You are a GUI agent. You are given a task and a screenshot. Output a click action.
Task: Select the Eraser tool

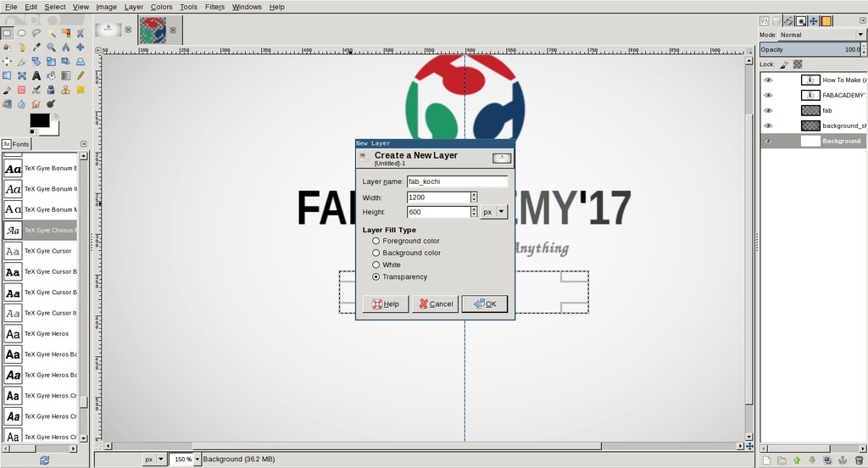point(21,90)
